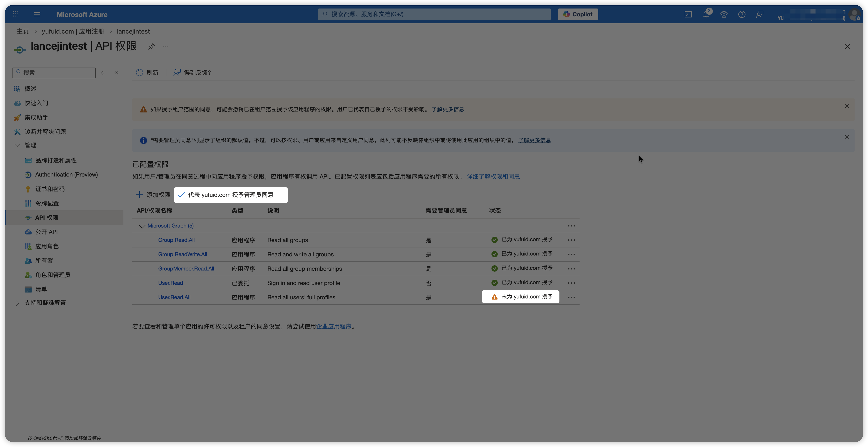The width and height of the screenshot is (868, 447).
Task: Open the Cloud Shell icon in header
Action: click(x=688, y=15)
